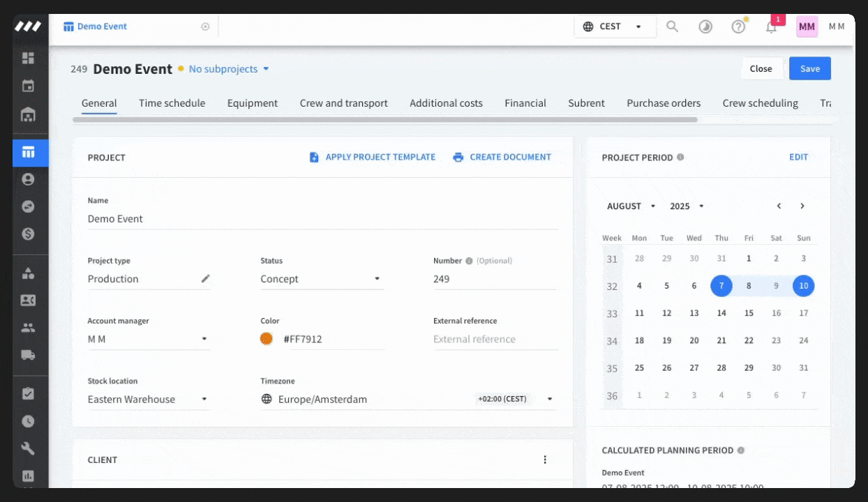Select the highlighted date 10 in the calendar
The height and width of the screenshot is (502, 868).
pos(804,286)
